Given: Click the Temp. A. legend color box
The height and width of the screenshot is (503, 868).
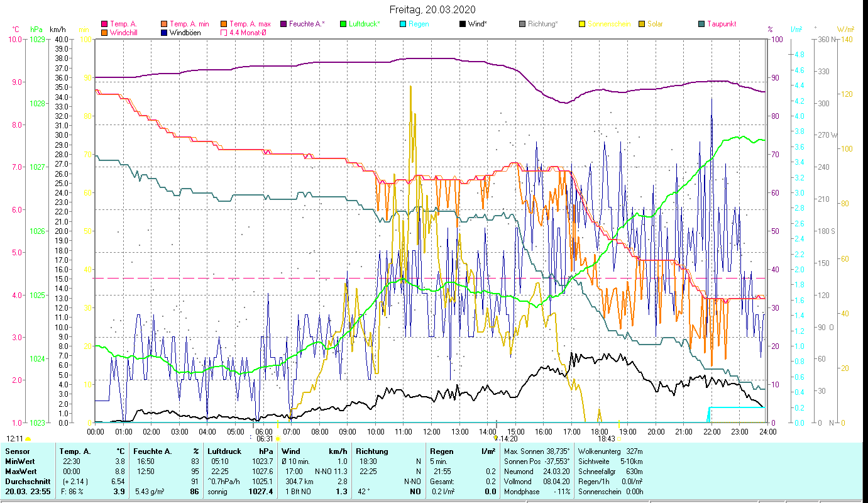Looking at the screenshot, I should pyautogui.click(x=104, y=25).
